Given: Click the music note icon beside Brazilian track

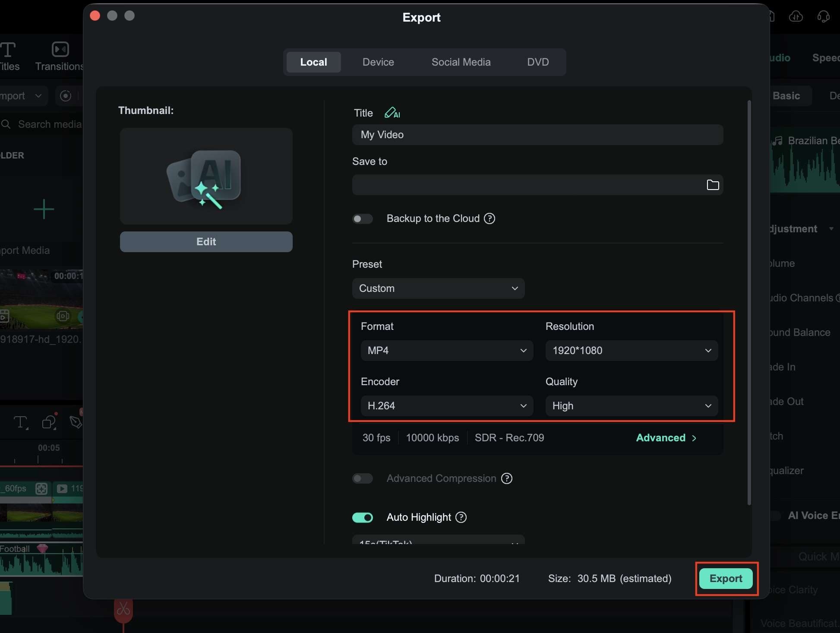Looking at the screenshot, I should [777, 141].
